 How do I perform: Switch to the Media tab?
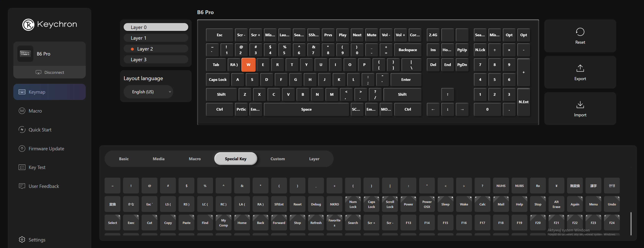coord(159,159)
